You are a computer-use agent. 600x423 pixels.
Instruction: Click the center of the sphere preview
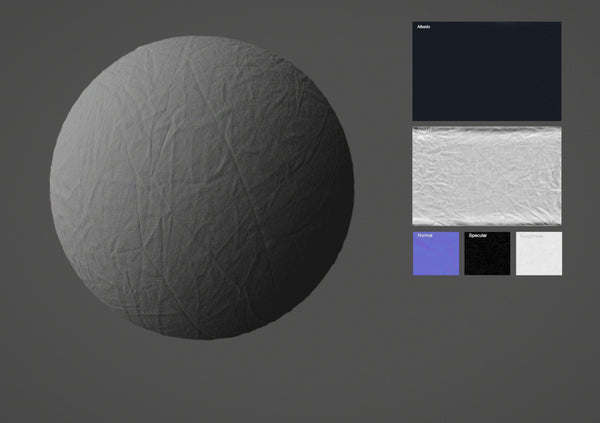click(201, 187)
